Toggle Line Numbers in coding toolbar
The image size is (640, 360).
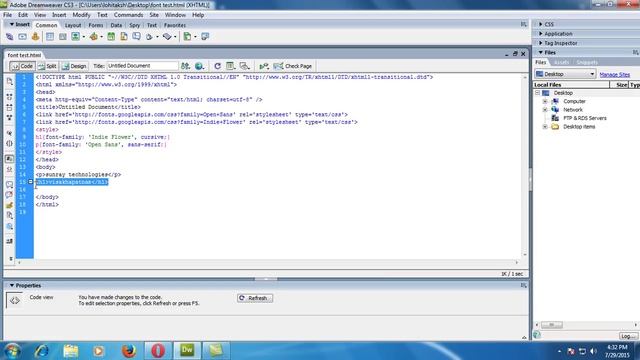(10, 159)
